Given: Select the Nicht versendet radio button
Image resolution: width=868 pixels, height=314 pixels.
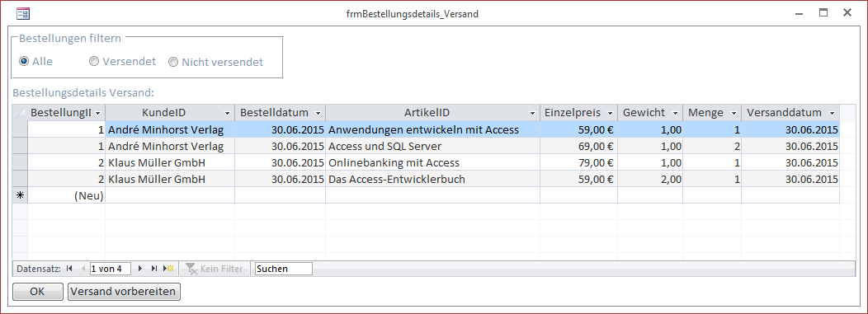Looking at the screenshot, I should click(x=173, y=62).
